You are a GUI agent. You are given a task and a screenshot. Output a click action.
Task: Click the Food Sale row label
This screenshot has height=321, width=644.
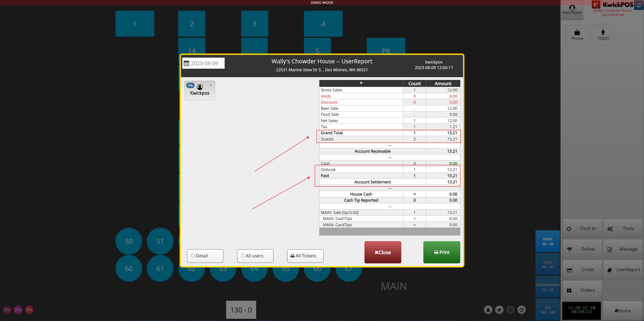[x=330, y=114]
